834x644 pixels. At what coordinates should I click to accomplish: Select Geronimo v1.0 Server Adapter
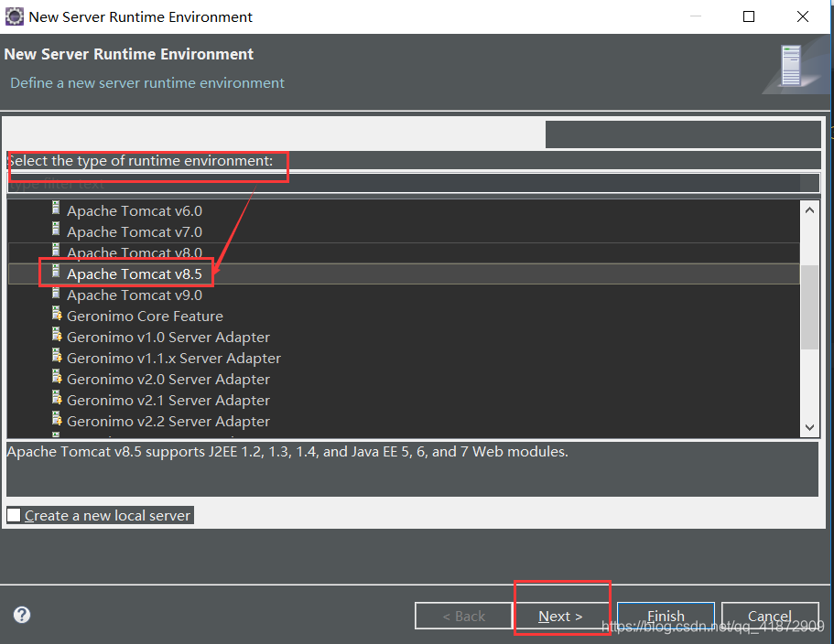click(168, 338)
